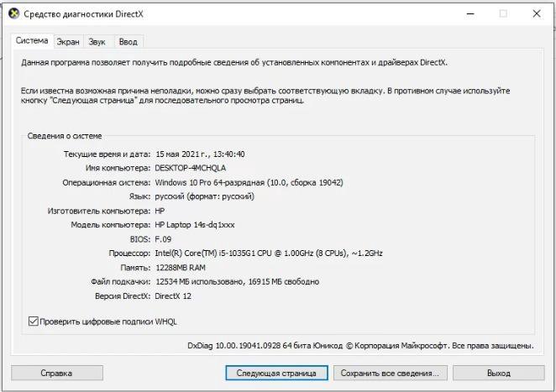Minimize the DirectX diagnostic window
556x392 pixels.
click(468, 13)
